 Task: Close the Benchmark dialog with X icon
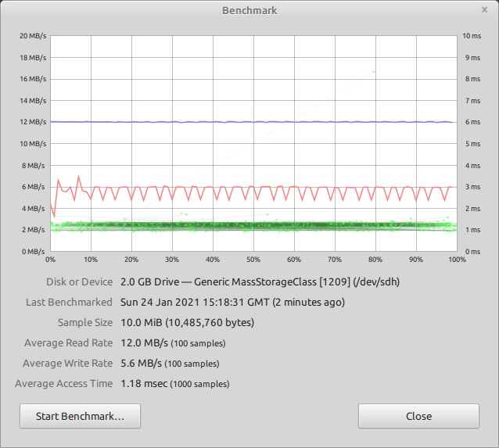click(484, 10)
